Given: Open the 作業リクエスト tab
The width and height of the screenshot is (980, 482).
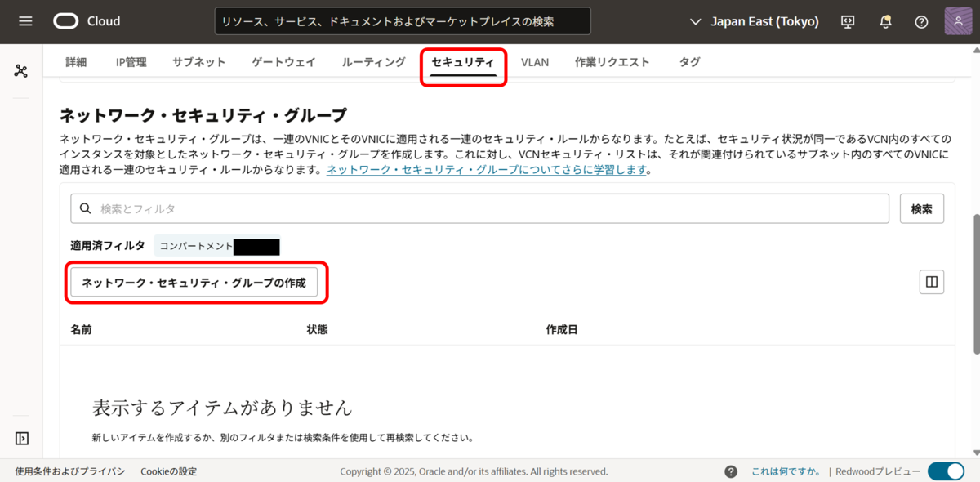Looking at the screenshot, I should 612,62.
